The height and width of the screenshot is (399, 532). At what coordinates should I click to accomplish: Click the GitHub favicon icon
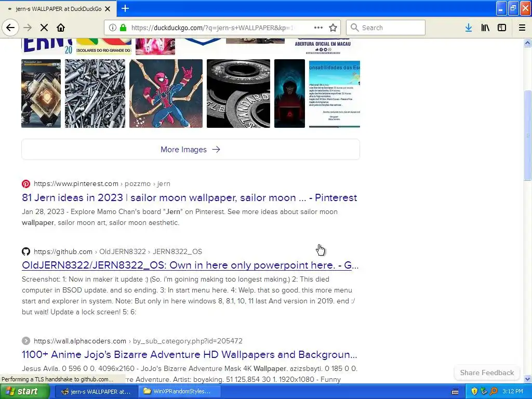click(26, 251)
